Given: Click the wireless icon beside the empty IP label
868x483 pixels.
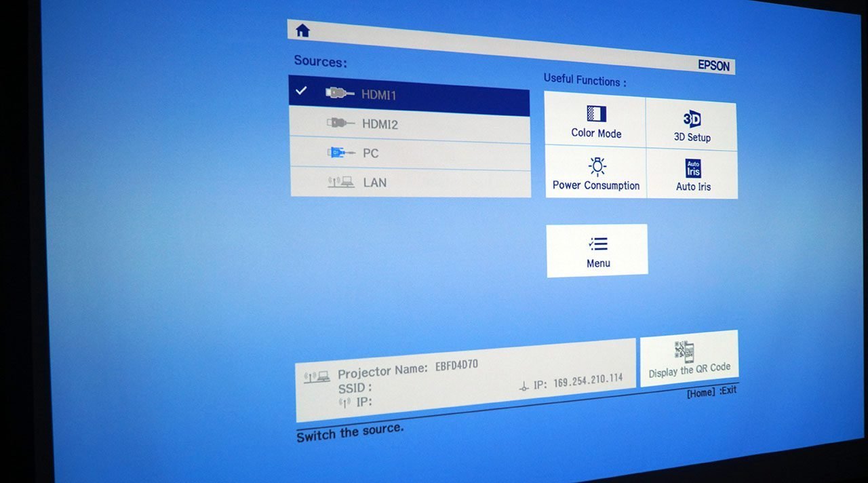Looking at the screenshot, I should [344, 403].
